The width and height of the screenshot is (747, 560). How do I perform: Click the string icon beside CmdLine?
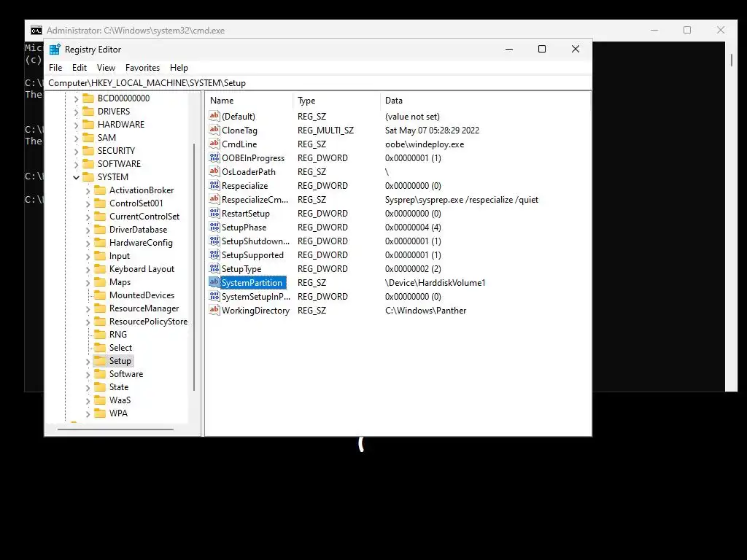point(214,144)
